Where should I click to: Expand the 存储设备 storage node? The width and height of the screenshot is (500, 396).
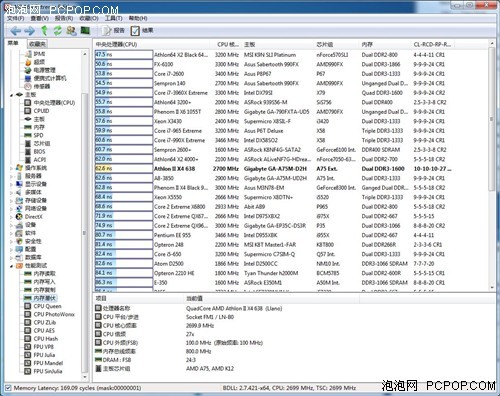(12, 201)
